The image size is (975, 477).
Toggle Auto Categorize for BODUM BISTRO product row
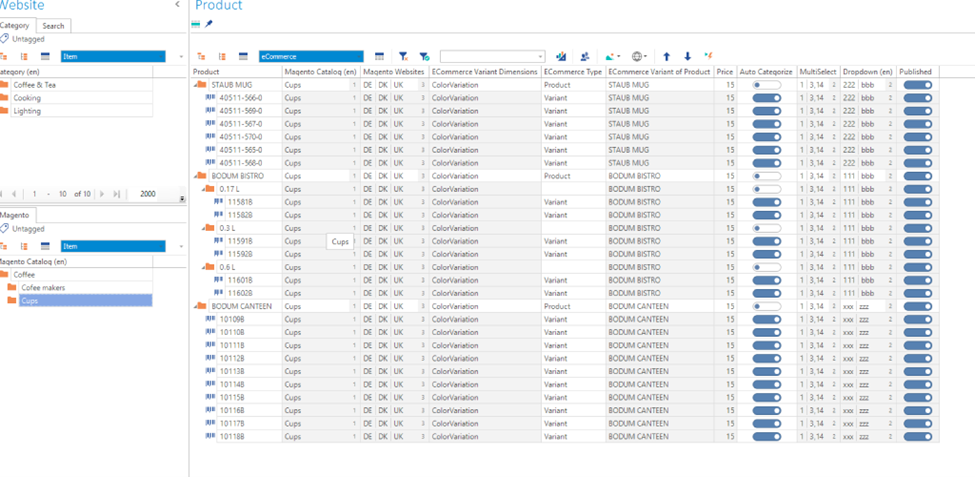point(766,176)
